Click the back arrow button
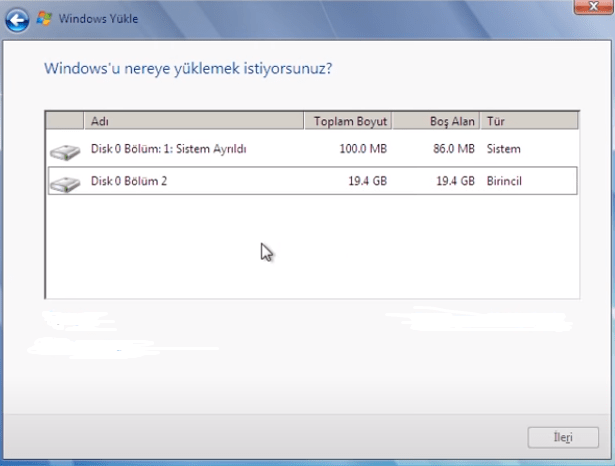This screenshot has height=466, width=615. click(x=16, y=18)
